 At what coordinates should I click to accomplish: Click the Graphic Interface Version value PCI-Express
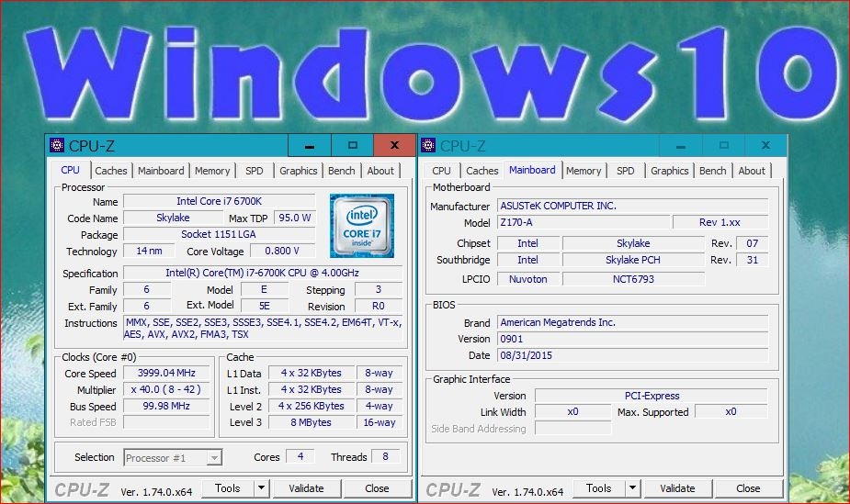point(652,396)
